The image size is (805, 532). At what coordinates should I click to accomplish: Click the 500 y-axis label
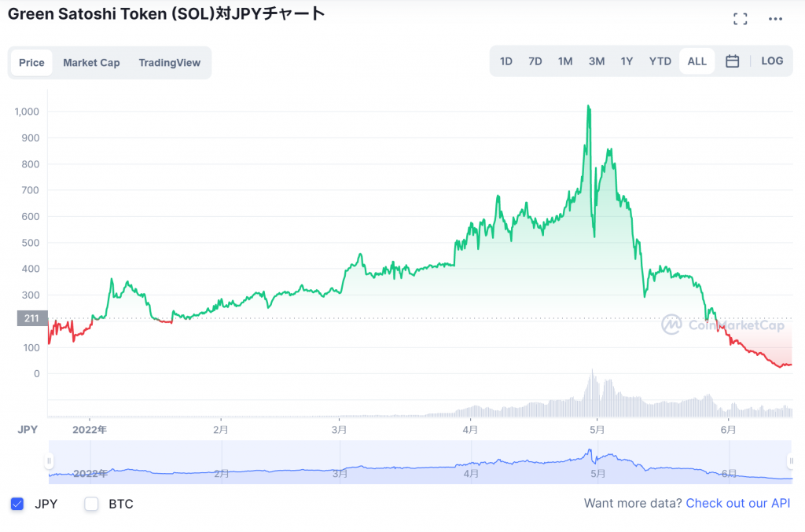point(31,243)
